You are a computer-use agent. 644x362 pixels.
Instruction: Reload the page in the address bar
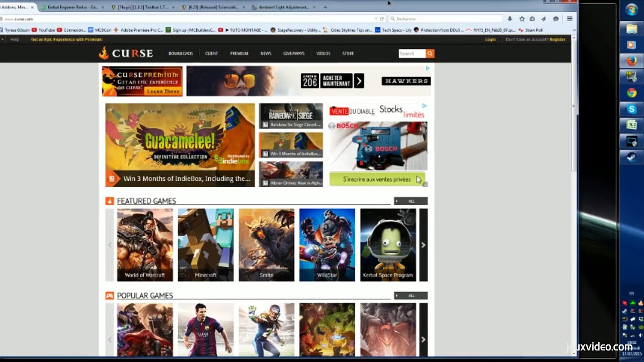(382, 19)
